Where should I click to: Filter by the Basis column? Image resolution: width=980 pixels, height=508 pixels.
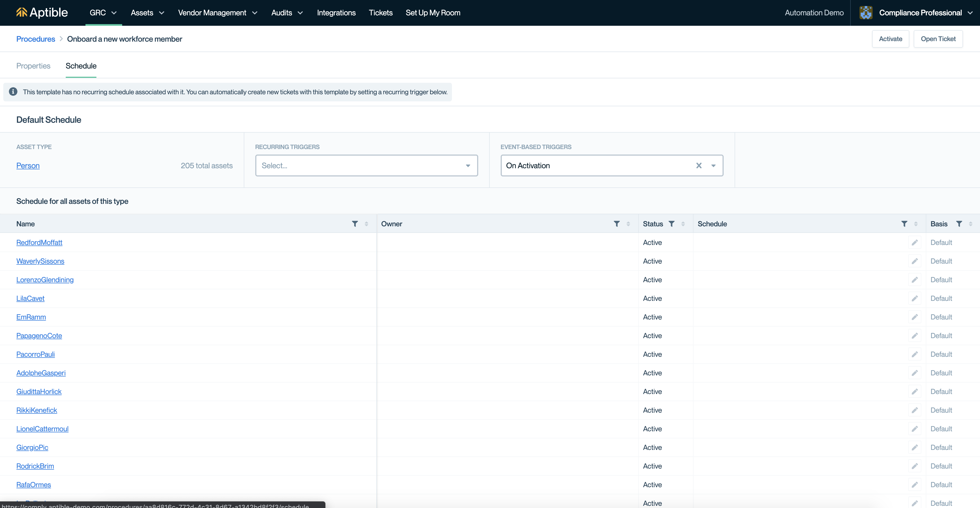click(x=959, y=224)
